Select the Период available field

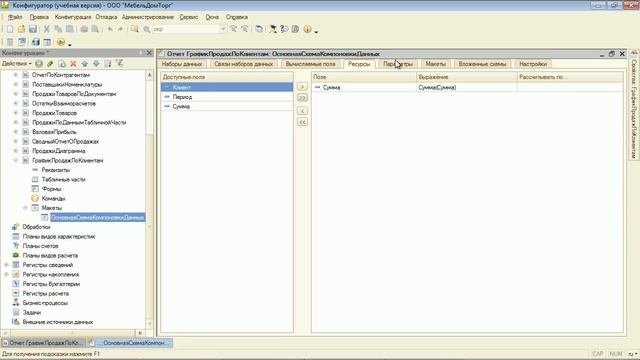click(227, 97)
